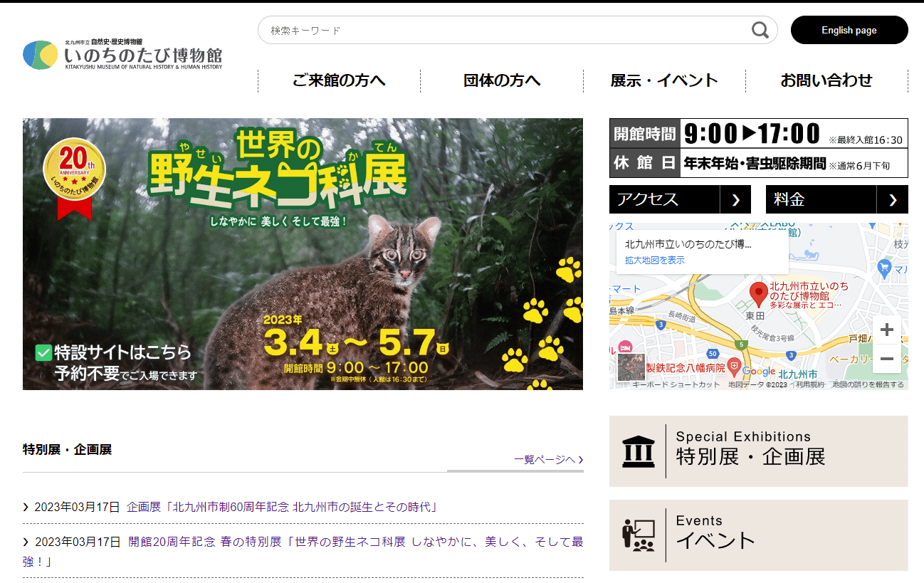Click the search magnifier icon

click(x=760, y=30)
